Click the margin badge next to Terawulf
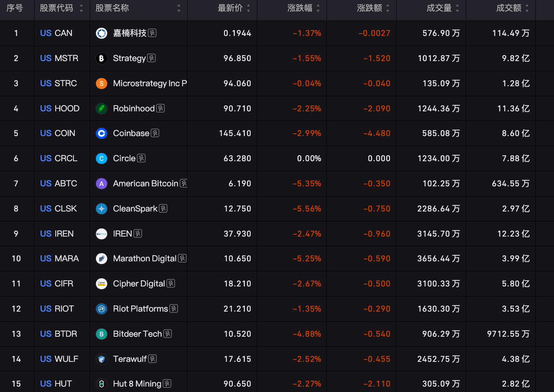Viewport: 554px width, 392px height. [x=153, y=359]
